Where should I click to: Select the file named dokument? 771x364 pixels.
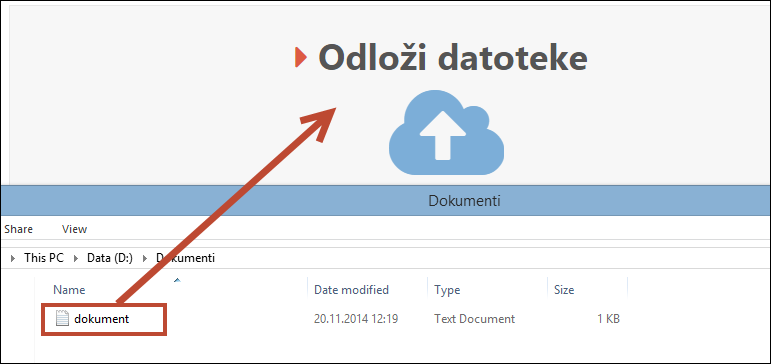[102, 319]
